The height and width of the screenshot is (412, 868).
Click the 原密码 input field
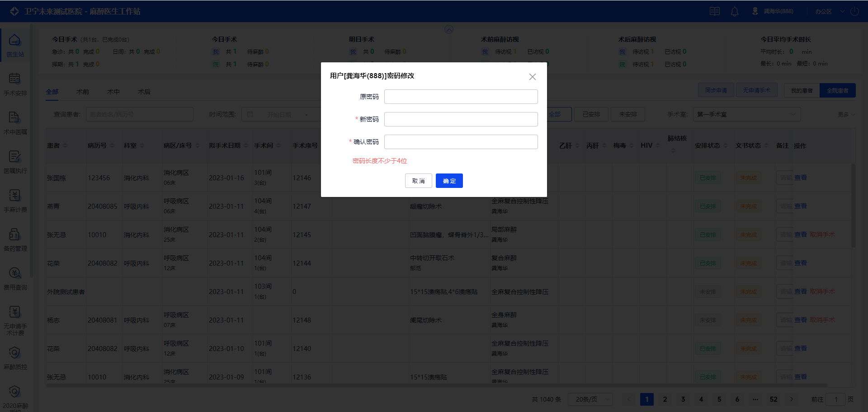coord(461,97)
